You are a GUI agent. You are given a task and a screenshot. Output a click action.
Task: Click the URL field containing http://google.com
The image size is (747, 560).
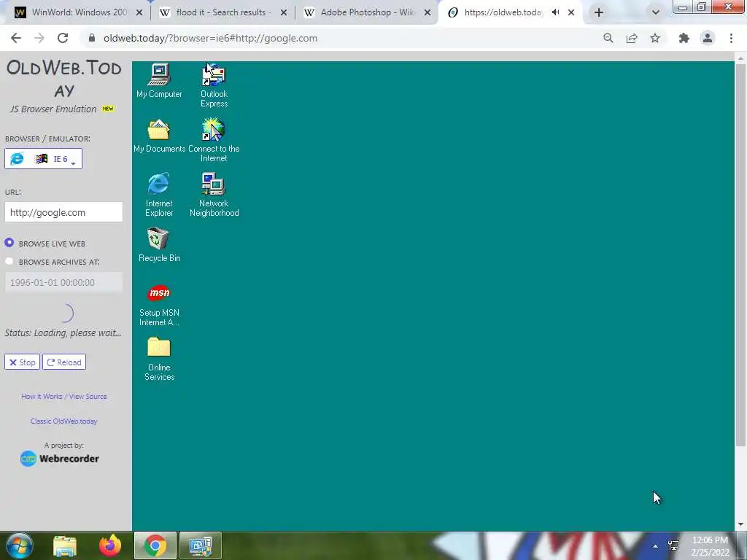click(64, 212)
